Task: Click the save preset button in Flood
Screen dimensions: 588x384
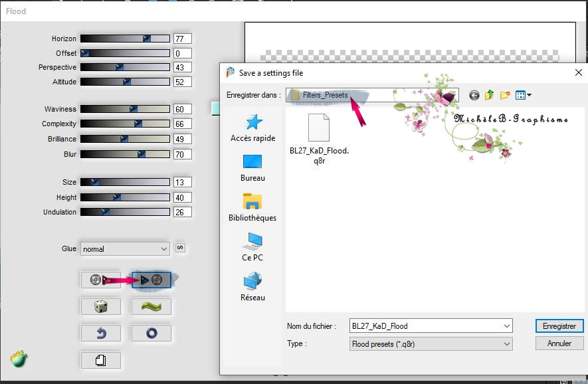Action: [151, 280]
